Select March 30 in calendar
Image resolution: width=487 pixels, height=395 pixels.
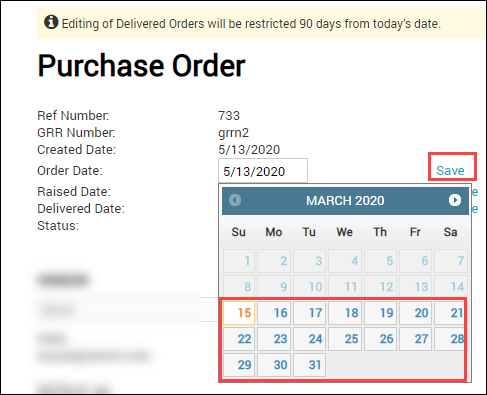point(274,365)
